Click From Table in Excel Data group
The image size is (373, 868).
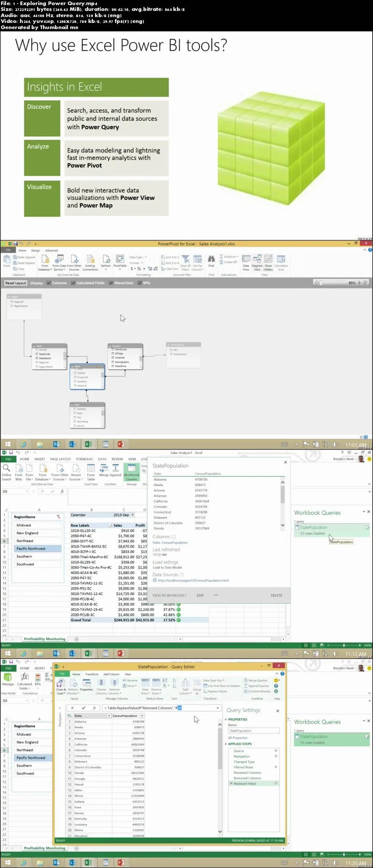pyautogui.click(x=91, y=472)
